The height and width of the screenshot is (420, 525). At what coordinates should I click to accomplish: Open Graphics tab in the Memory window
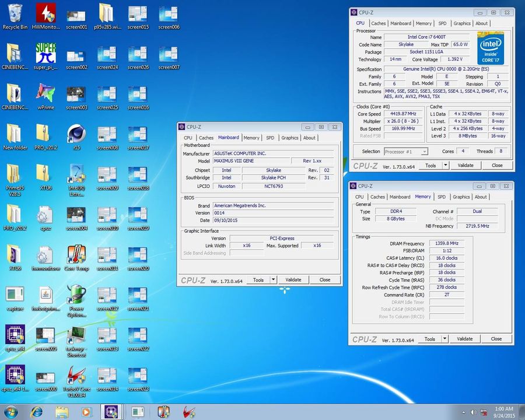coord(461,197)
